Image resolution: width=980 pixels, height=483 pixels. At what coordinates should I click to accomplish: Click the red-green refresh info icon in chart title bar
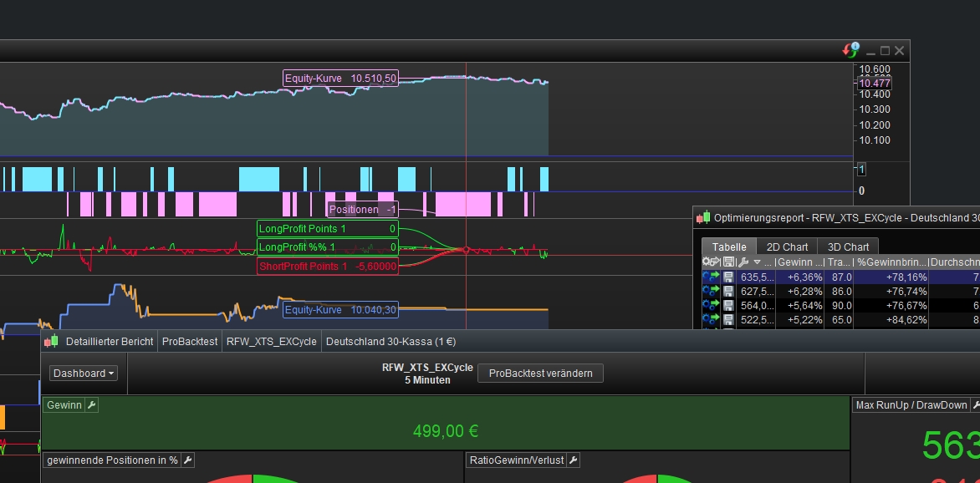(x=850, y=50)
